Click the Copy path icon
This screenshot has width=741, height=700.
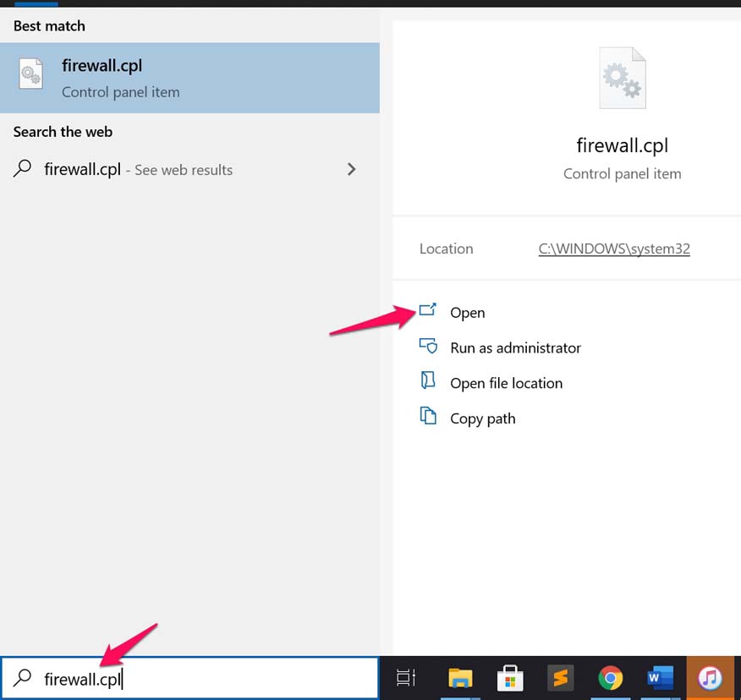[428, 416]
